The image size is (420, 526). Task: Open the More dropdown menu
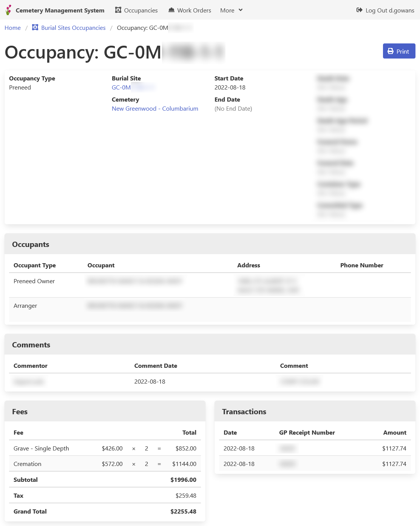[231, 10]
